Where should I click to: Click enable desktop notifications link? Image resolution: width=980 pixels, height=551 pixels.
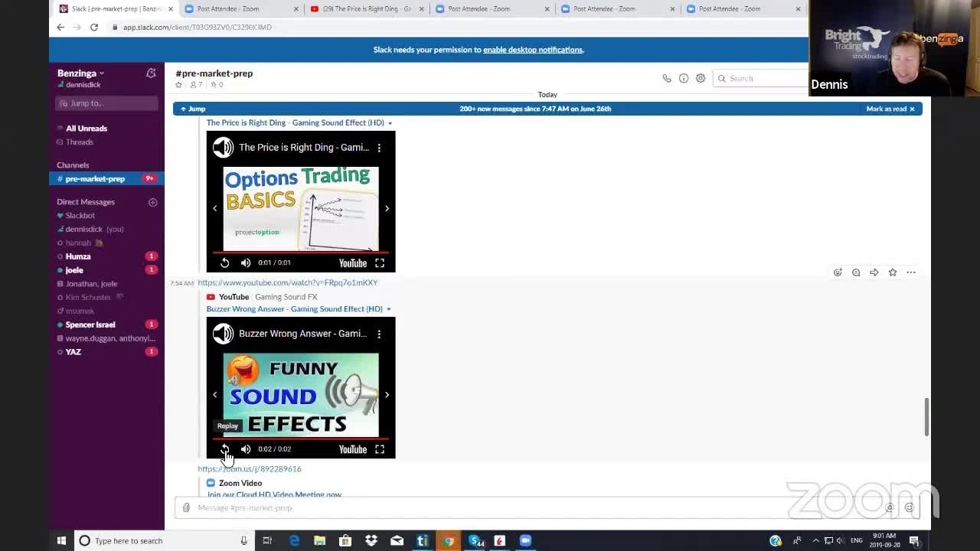click(x=533, y=50)
